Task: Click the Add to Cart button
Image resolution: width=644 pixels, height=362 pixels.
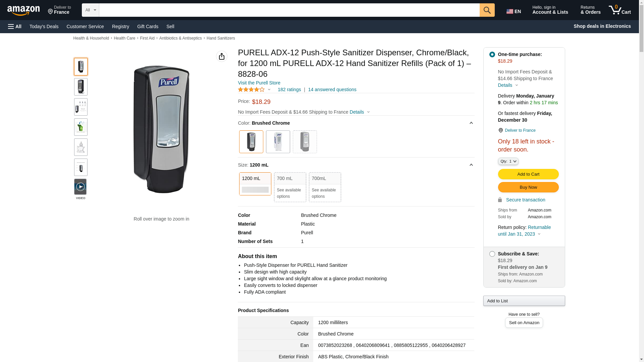Action: 528,174
